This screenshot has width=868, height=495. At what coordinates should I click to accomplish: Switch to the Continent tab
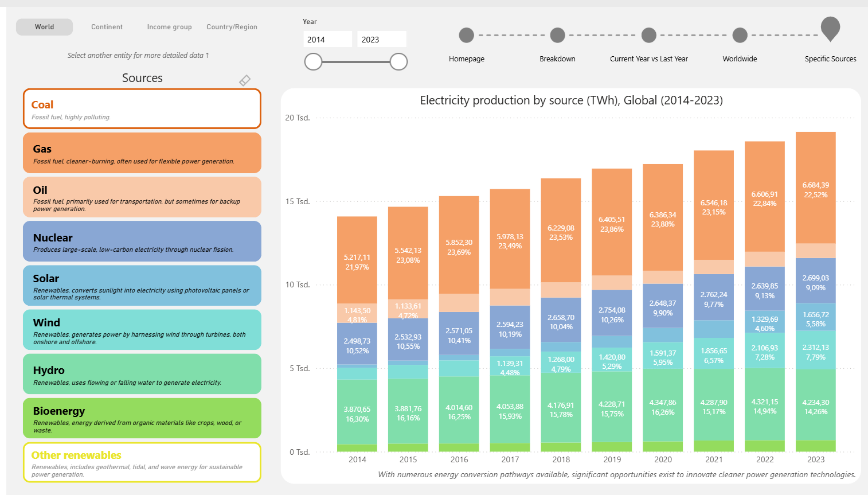pos(107,27)
